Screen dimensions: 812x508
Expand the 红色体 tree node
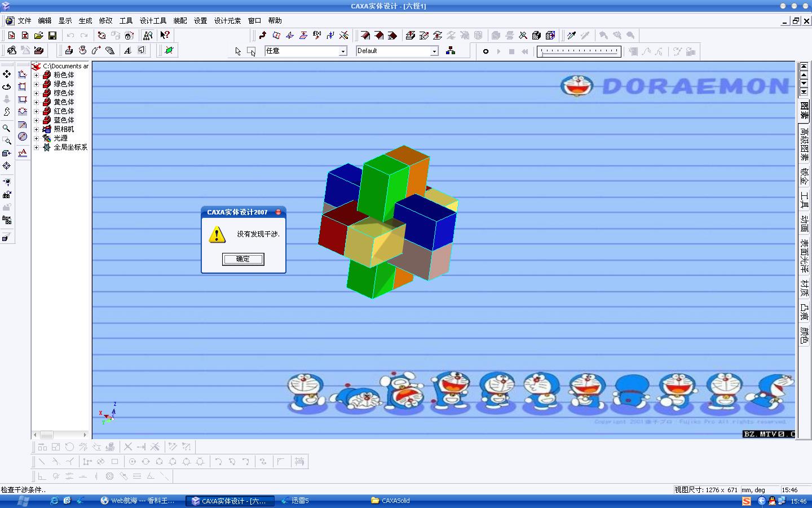[x=36, y=111]
